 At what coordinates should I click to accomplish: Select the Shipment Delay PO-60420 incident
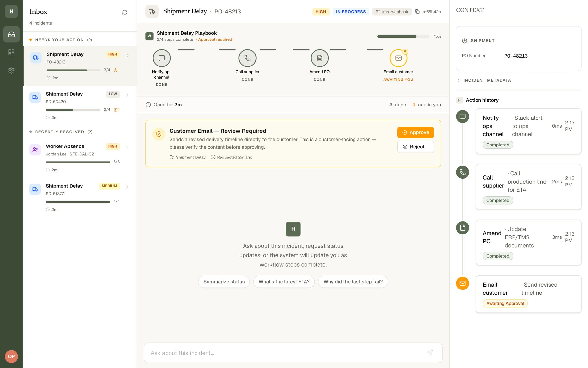point(80,106)
